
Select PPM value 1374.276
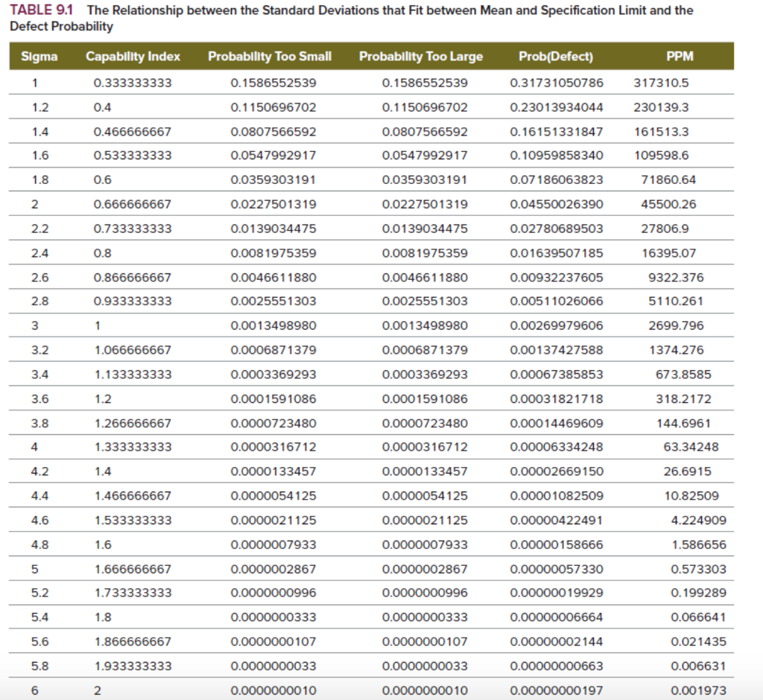tap(676, 350)
